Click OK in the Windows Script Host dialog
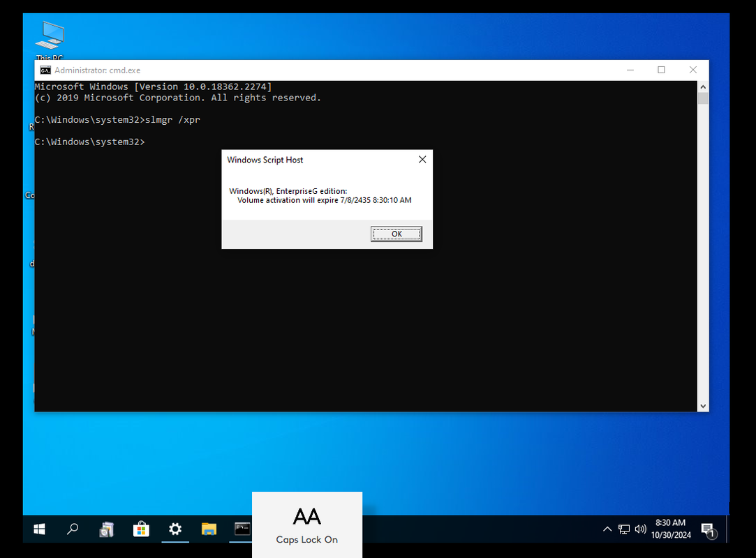756x558 pixels. [396, 234]
